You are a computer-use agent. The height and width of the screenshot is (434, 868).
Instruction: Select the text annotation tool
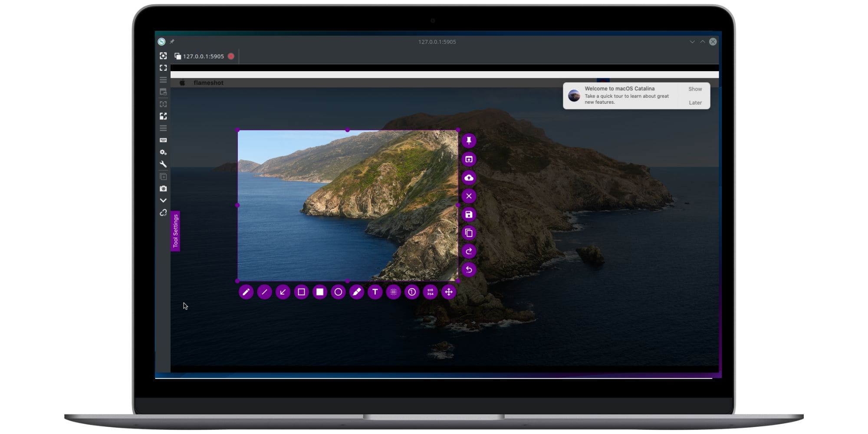375,292
